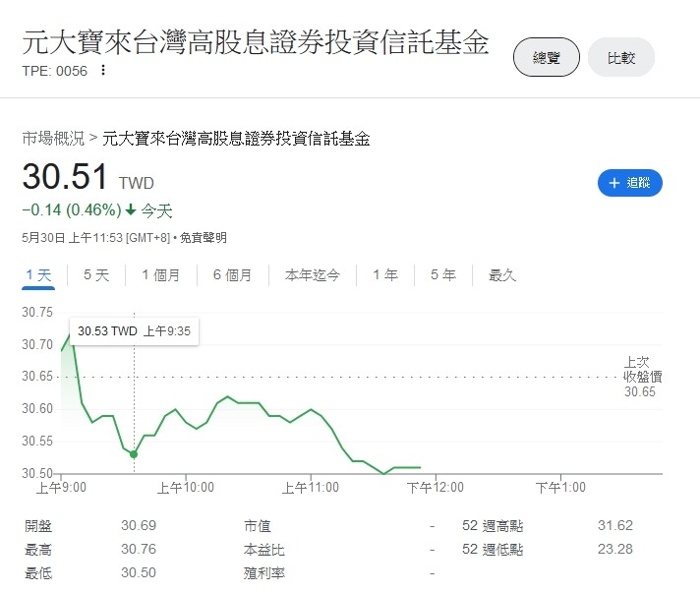The image size is (700, 593).
Task: Click the 30.75 y-axis label
Action: click(x=37, y=312)
